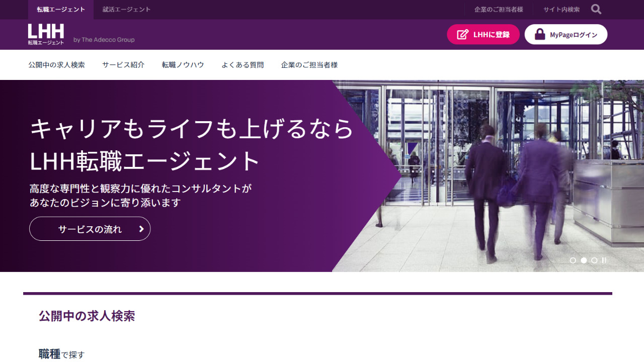Open the 公開中の求人検索 menu

[56, 65]
